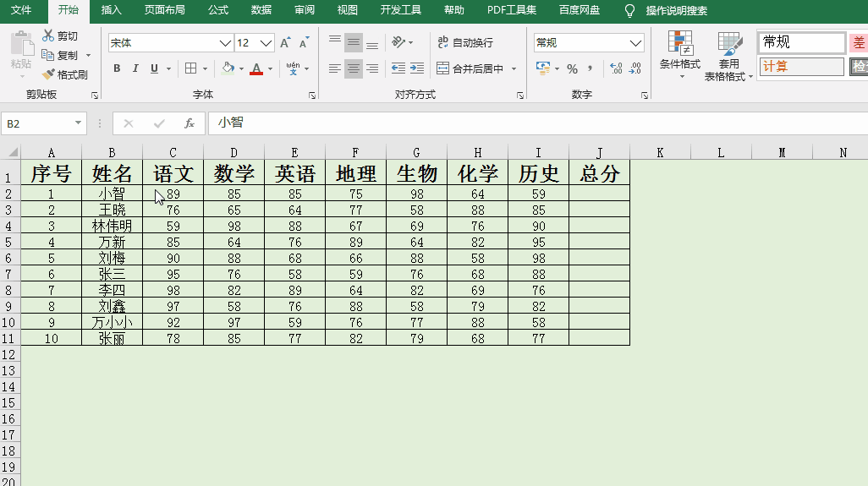Open Alignment dialog launcher

point(519,96)
